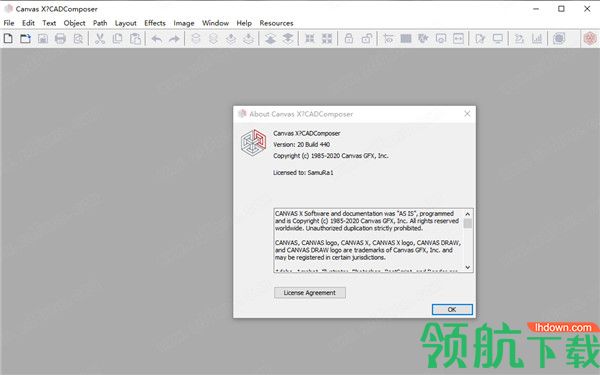This screenshot has width=600, height=375.
Task: Open the Resources menu
Action: click(x=276, y=23)
